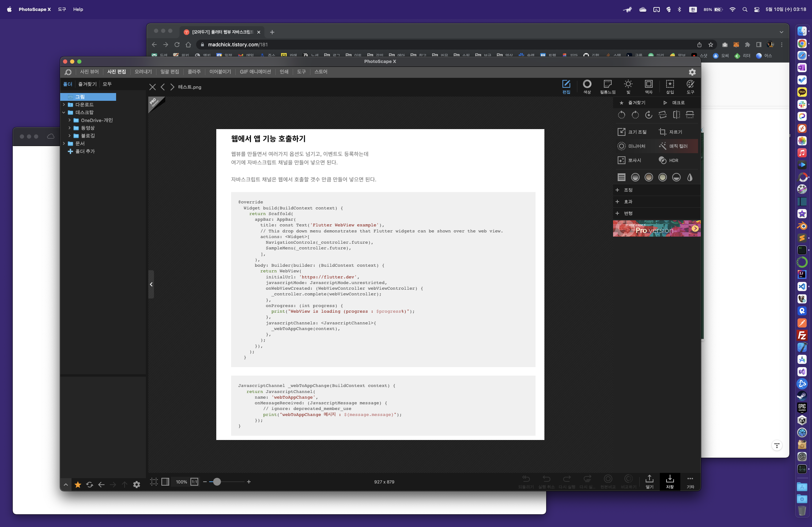Image resolution: width=812 pixels, height=527 pixels.
Task: Open the 색상 (Color) panel icon
Action: tap(587, 87)
